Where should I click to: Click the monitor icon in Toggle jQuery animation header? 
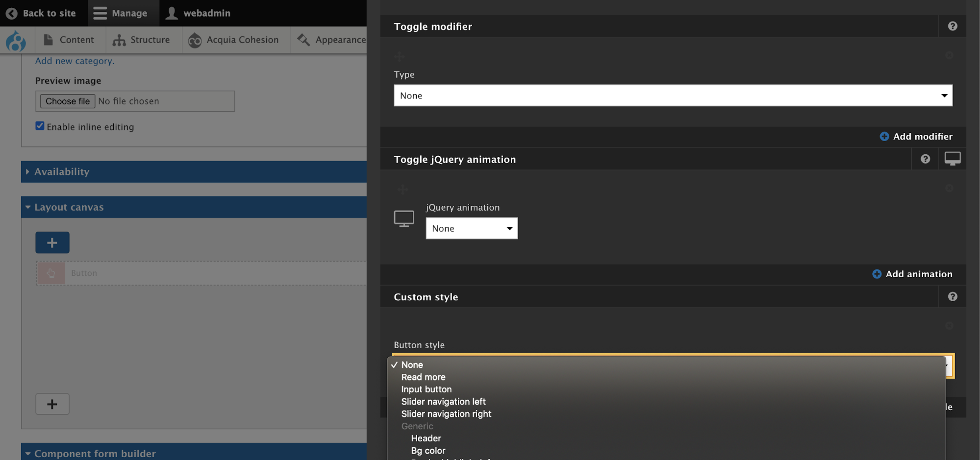pyautogui.click(x=952, y=158)
